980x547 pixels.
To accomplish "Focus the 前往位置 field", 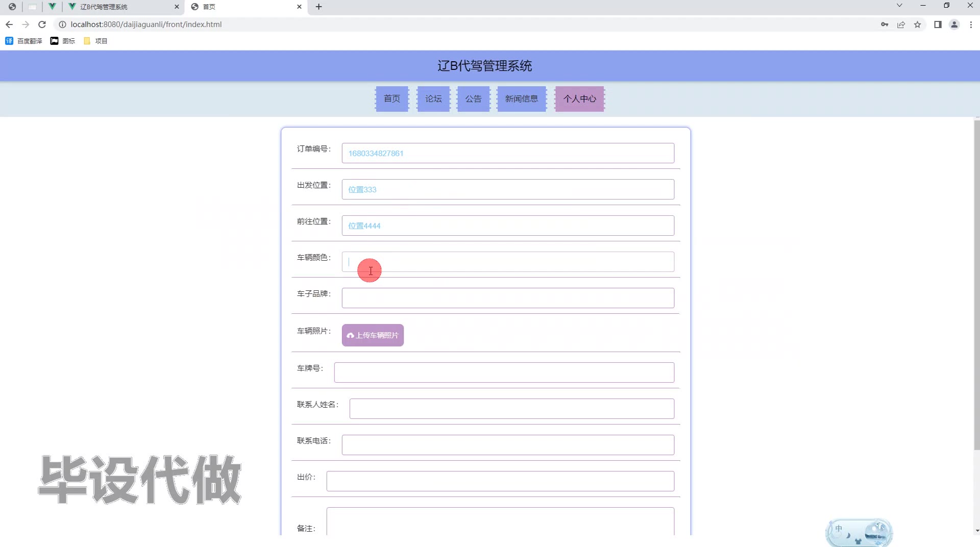I will pos(508,226).
